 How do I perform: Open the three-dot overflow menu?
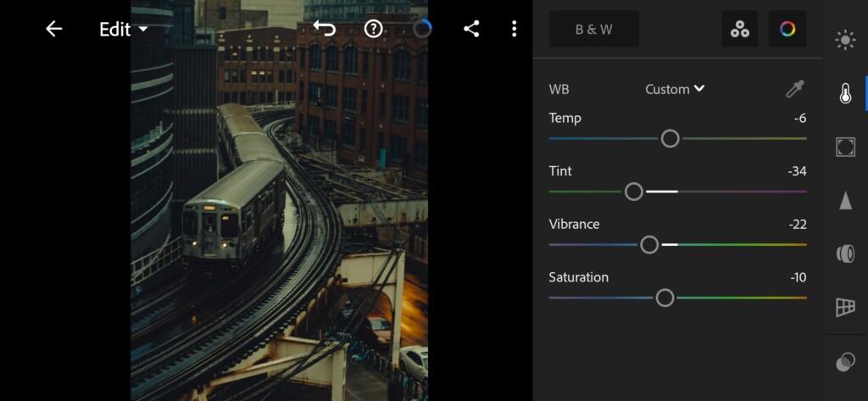pos(515,29)
